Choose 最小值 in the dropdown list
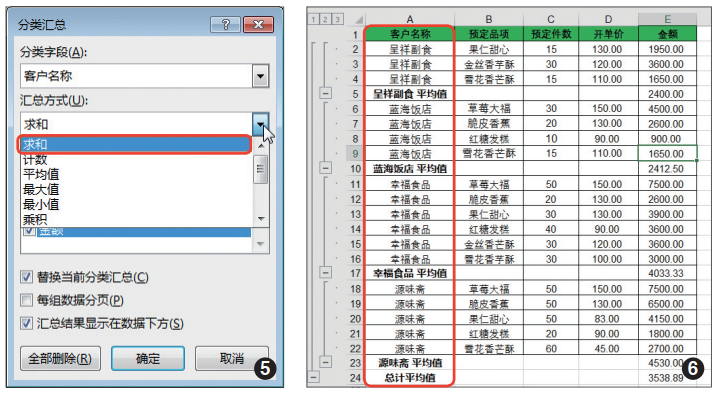Image resolution: width=719 pixels, height=397 pixels. click(41, 204)
